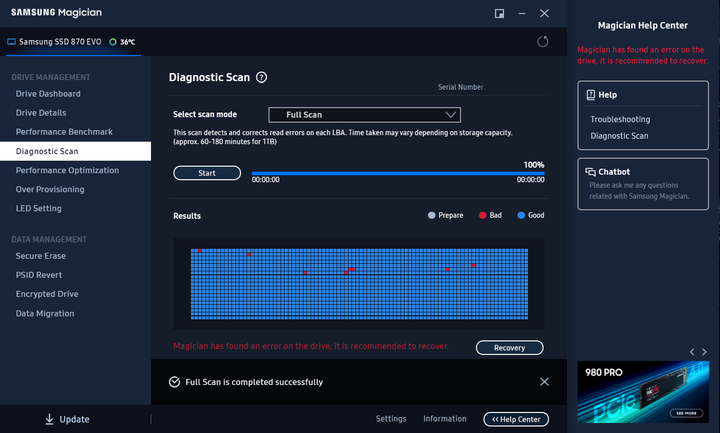Open the Diagnostic Scan help question-mark icon

[261, 77]
